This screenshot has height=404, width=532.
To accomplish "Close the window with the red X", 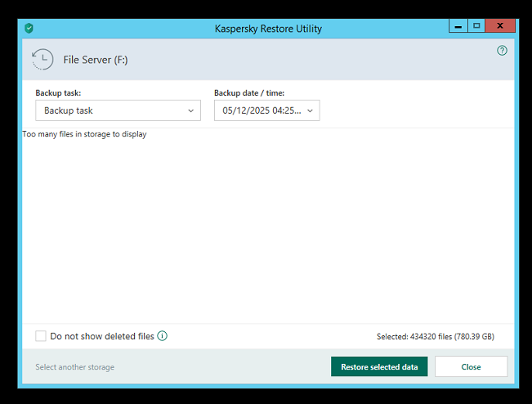I will coord(500,26).
